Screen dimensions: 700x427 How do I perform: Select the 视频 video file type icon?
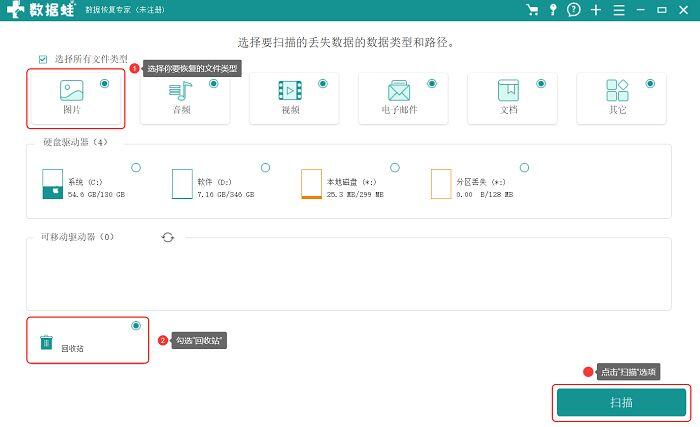click(290, 91)
